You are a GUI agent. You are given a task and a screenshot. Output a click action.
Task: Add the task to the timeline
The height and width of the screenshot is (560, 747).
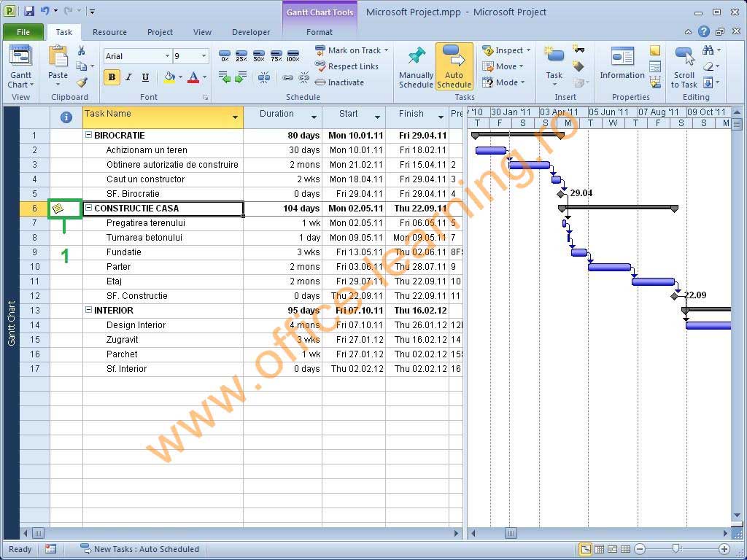coord(655,82)
